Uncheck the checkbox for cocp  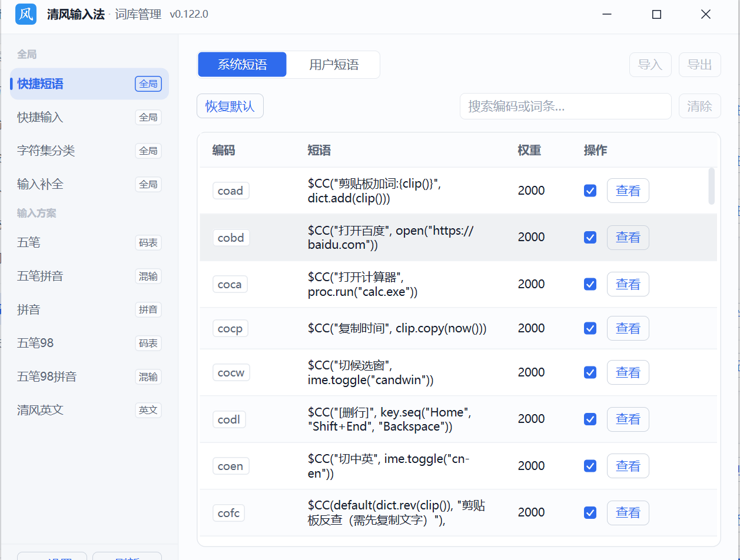(590, 328)
